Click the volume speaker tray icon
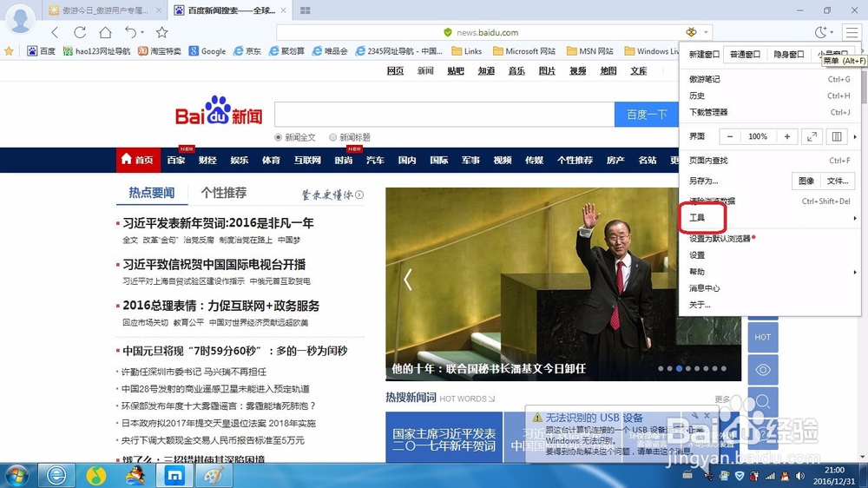Viewport: 868px width, 488px height. coord(800,476)
